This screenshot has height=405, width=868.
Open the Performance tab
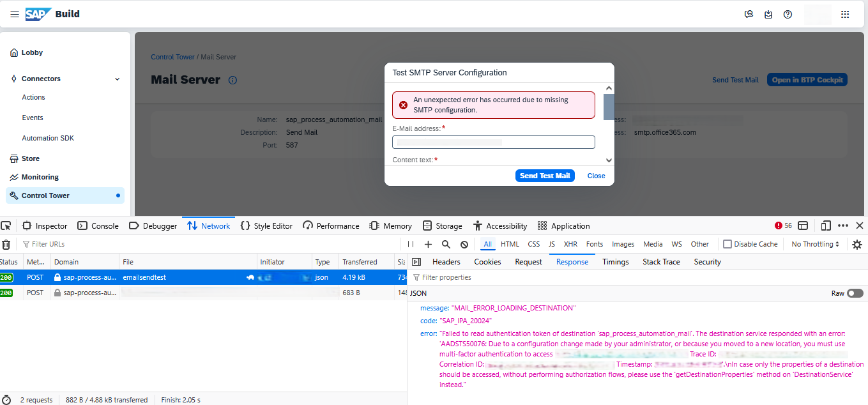coord(331,225)
